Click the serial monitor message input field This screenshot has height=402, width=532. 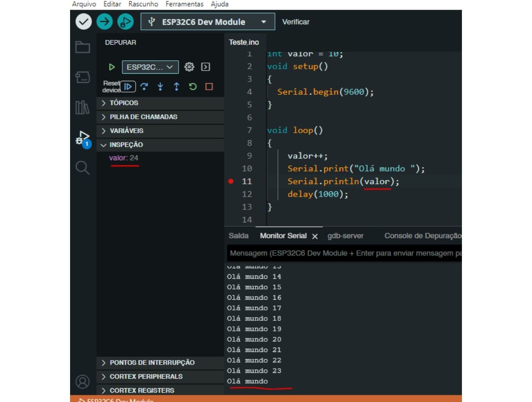click(344, 253)
